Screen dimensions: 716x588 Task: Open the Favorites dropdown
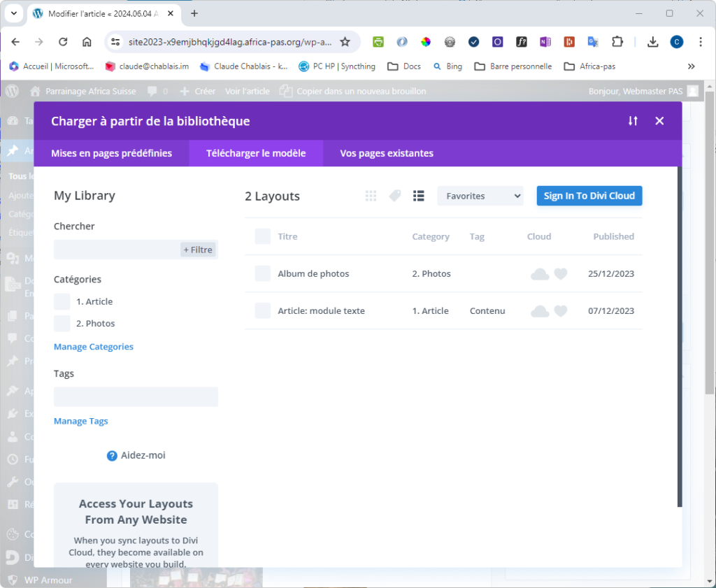pos(480,196)
